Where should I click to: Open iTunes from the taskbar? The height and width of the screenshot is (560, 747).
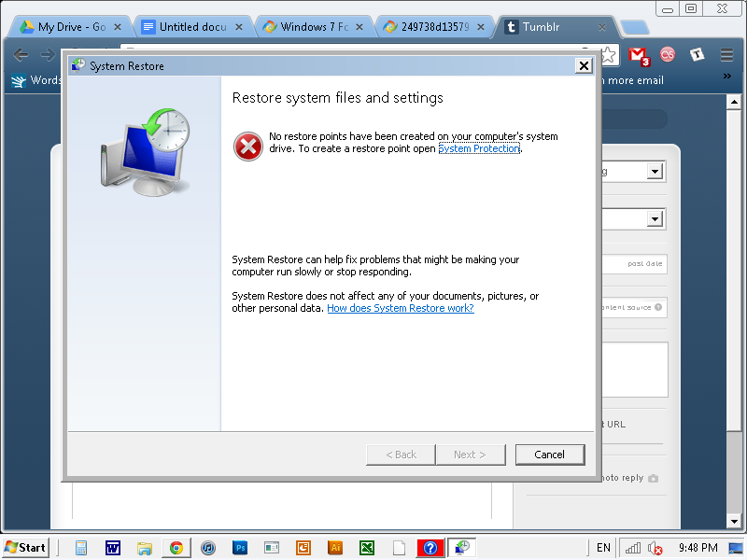pyautogui.click(x=207, y=548)
